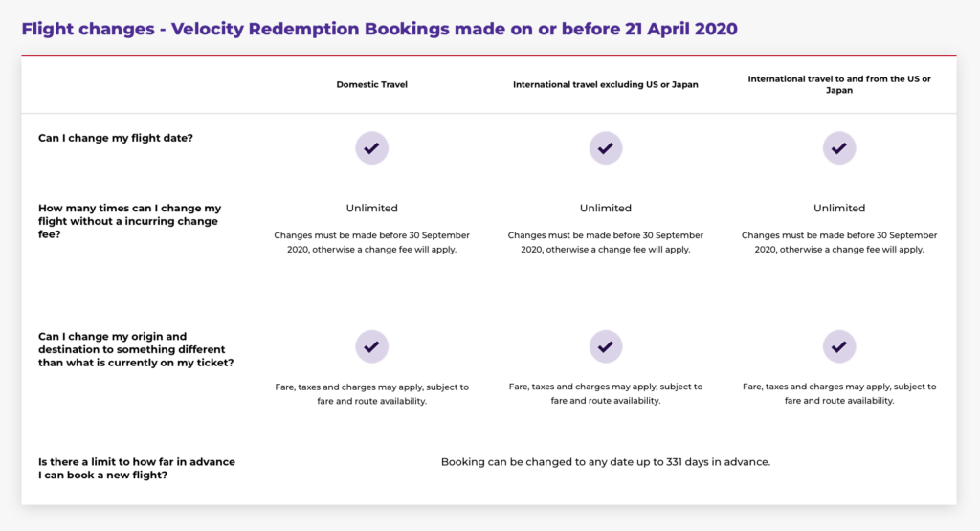Click the Domestic Travel 30 September change fee note
Viewport: 980px width, 531px height.
[372, 242]
